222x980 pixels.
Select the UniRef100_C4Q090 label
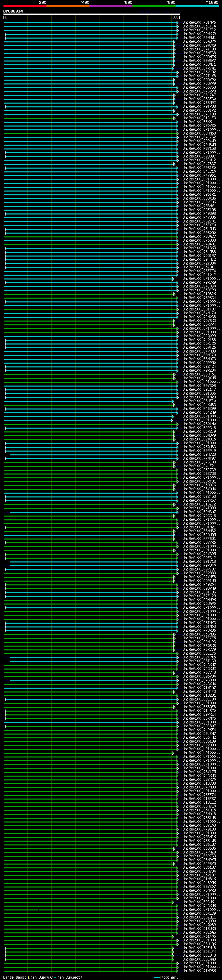pyautogui.click(x=199, y=921)
